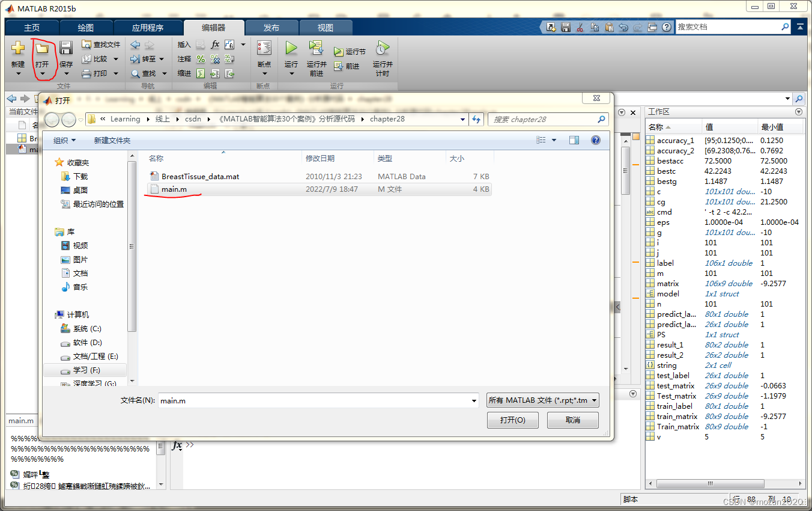Click the paste clipboard icon in quick-access bar
The image size is (812, 511).
click(609, 27)
